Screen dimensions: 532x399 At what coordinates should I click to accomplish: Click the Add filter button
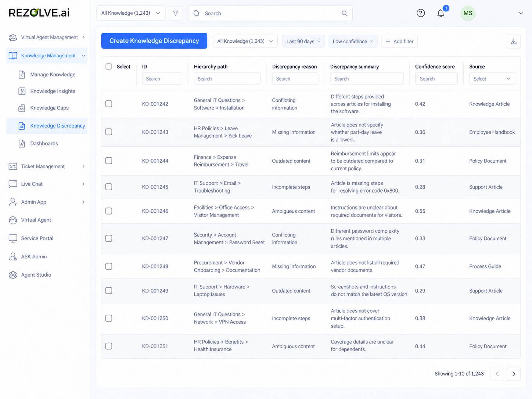(x=399, y=41)
